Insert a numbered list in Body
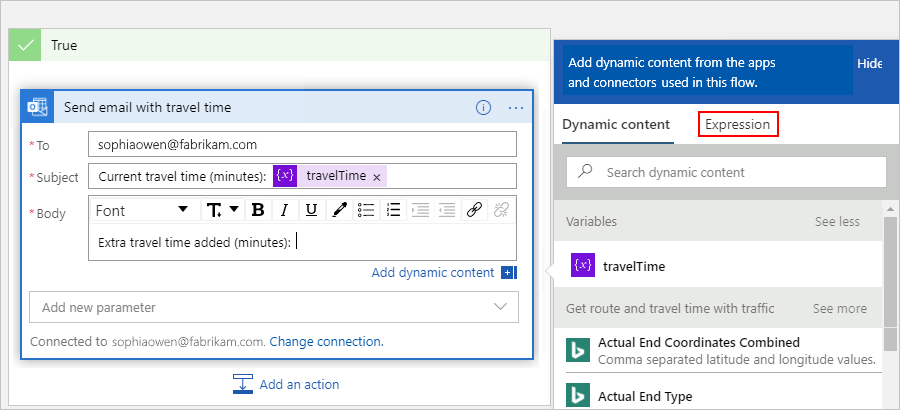Viewport: 900px width, 410px height. click(x=393, y=211)
